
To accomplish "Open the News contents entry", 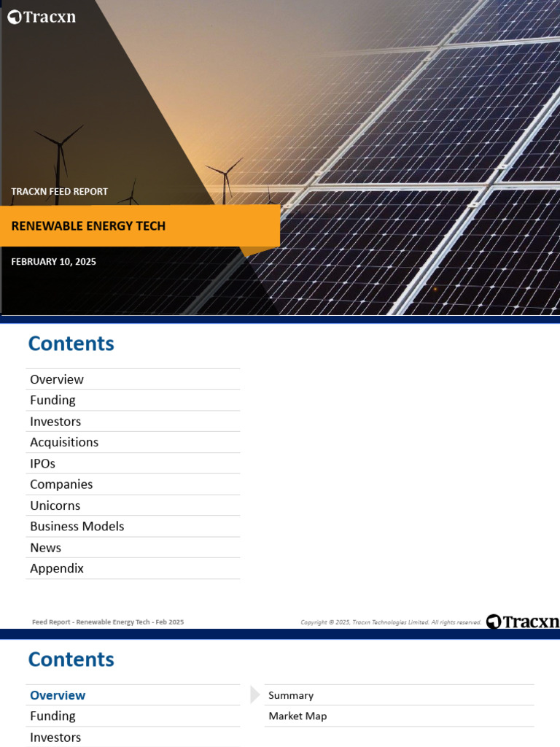I will pyautogui.click(x=133, y=547).
